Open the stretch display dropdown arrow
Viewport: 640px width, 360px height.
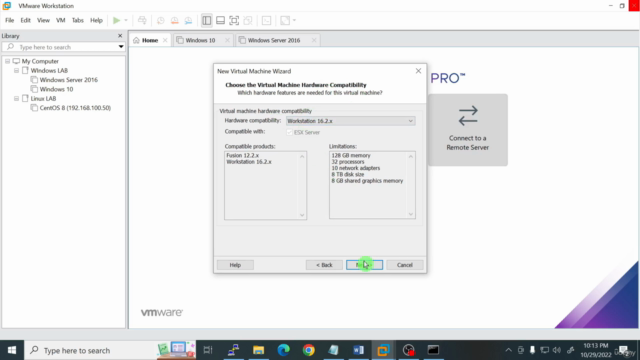[x=294, y=20]
